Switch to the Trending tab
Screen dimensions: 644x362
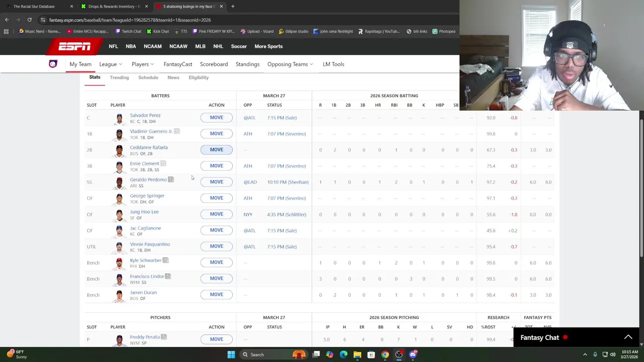119,77
